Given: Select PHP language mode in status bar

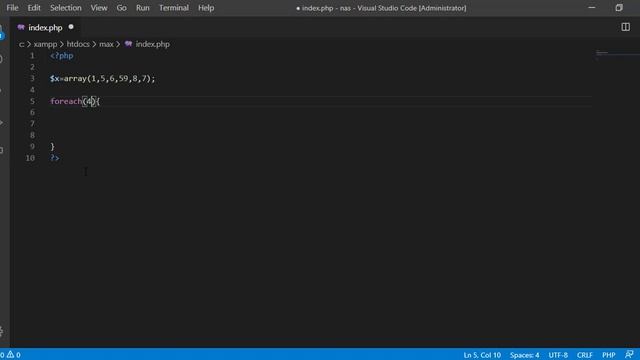Looking at the screenshot, I should 609,355.
